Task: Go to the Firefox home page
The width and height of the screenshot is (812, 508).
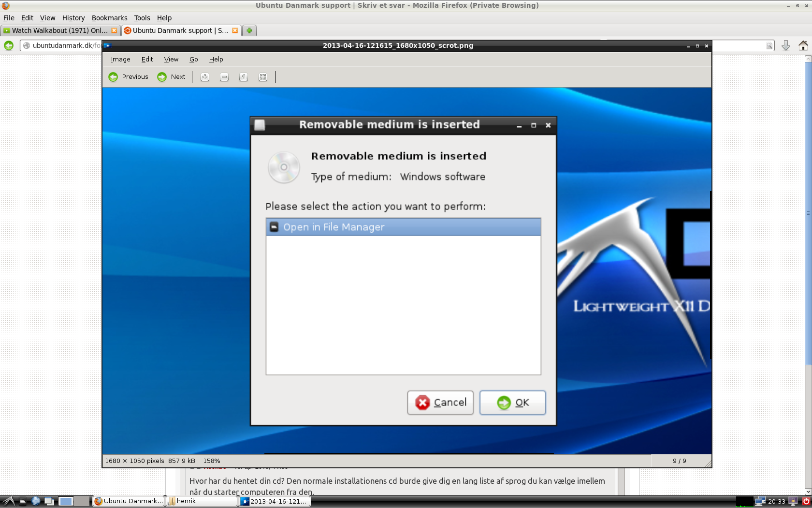Action: tap(803, 45)
